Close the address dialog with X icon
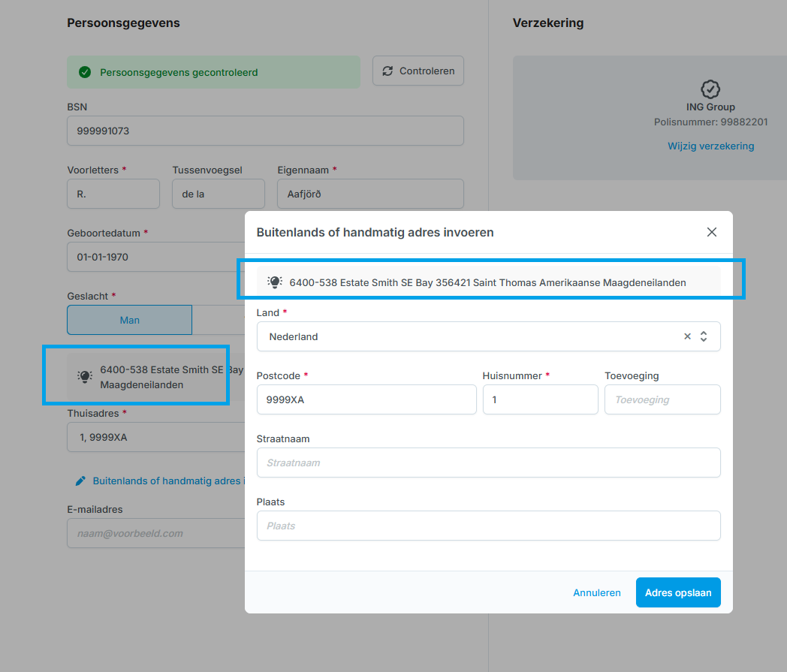Screen dimensions: 787x672 point(712,232)
